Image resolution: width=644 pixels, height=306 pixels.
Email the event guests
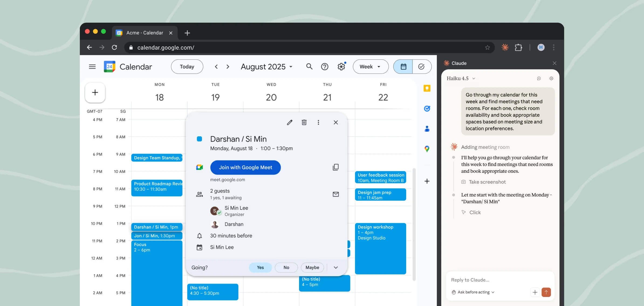coord(336,194)
